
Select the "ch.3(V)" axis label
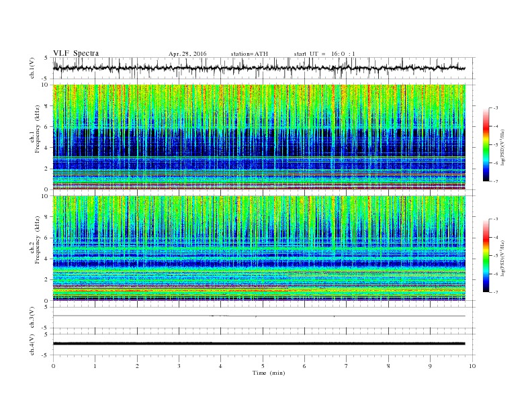[x=32, y=318]
